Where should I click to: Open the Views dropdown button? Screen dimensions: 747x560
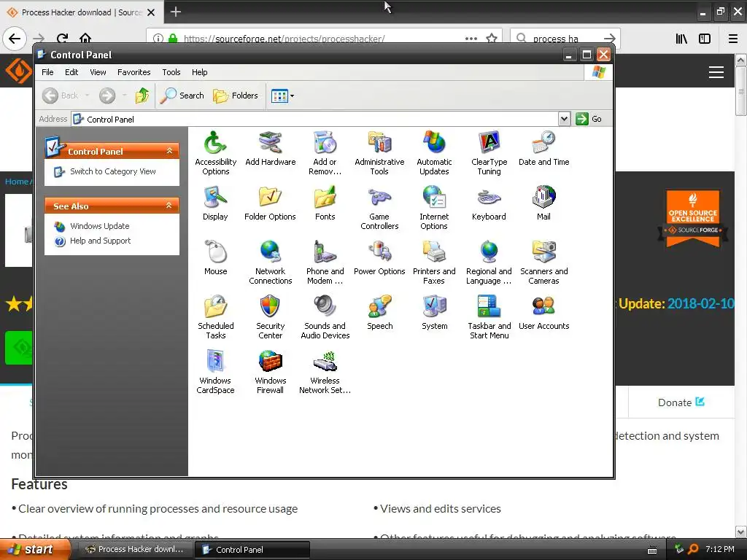tap(282, 96)
